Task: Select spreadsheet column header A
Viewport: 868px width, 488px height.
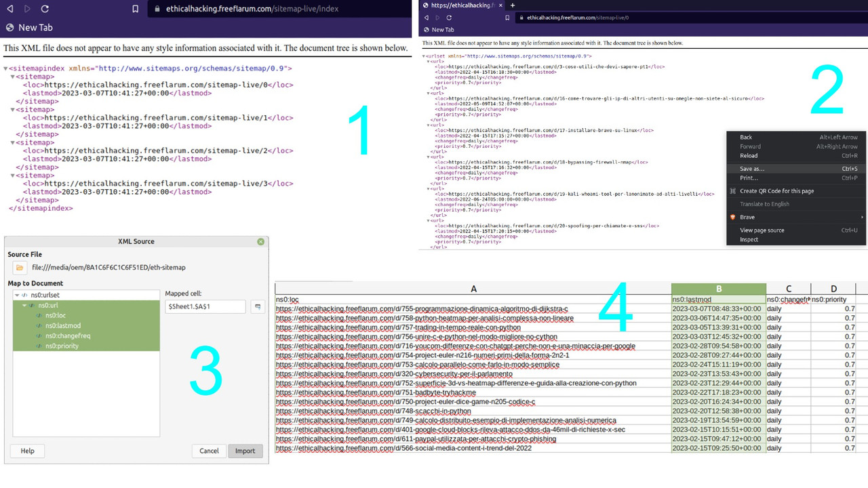Action: click(473, 289)
